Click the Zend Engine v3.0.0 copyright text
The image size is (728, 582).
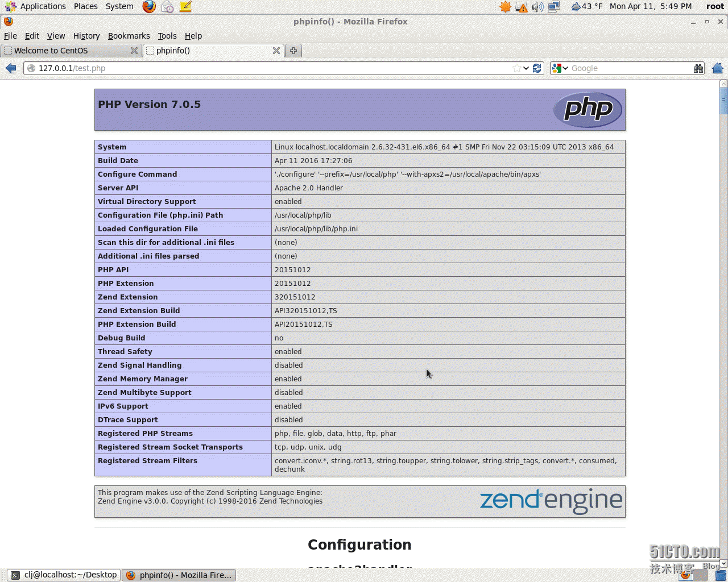coord(210,501)
